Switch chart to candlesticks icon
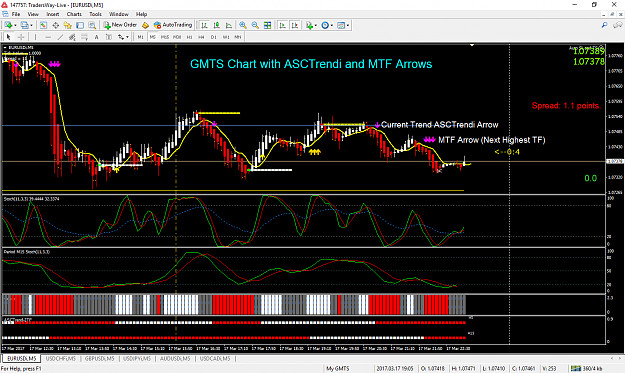The image size is (625, 373). pyautogui.click(x=217, y=25)
